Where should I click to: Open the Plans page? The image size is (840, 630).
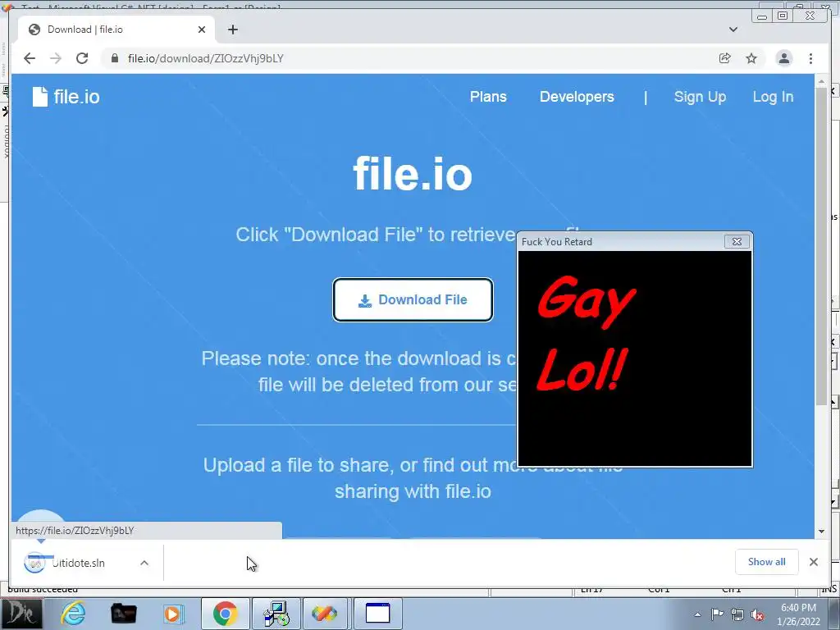tap(488, 97)
